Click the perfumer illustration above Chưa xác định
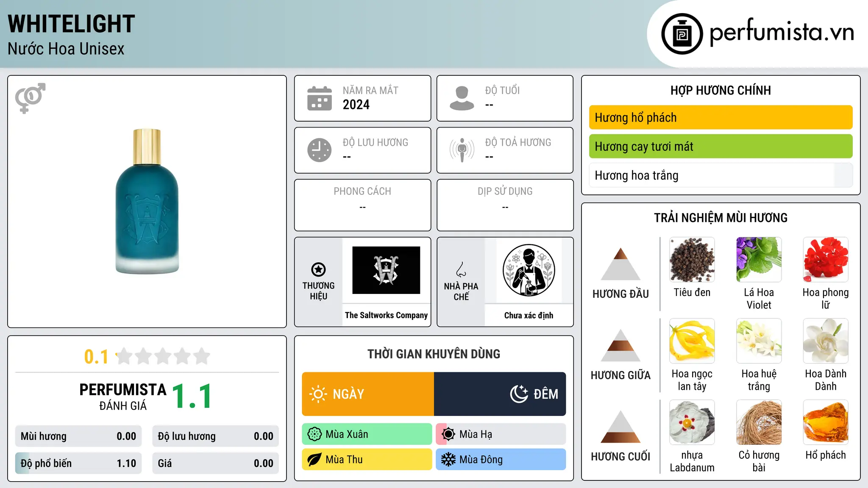 (529, 270)
